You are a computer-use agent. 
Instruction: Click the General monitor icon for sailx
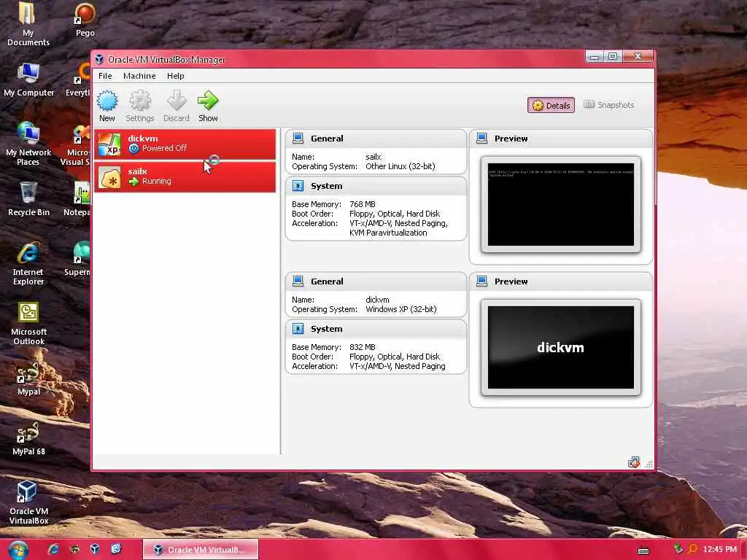pyautogui.click(x=298, y=139)
